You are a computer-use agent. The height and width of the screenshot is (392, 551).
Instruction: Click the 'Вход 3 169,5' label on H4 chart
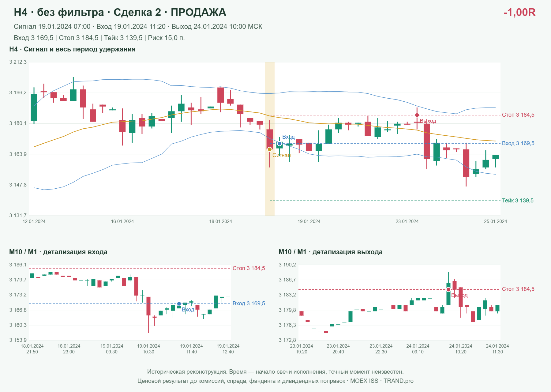(518, 143)
